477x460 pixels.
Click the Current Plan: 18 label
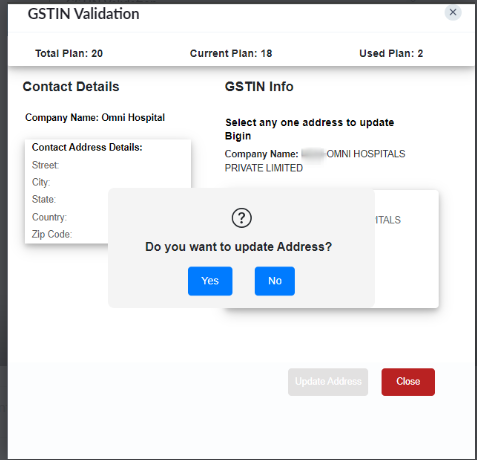[x=231, y=53]
